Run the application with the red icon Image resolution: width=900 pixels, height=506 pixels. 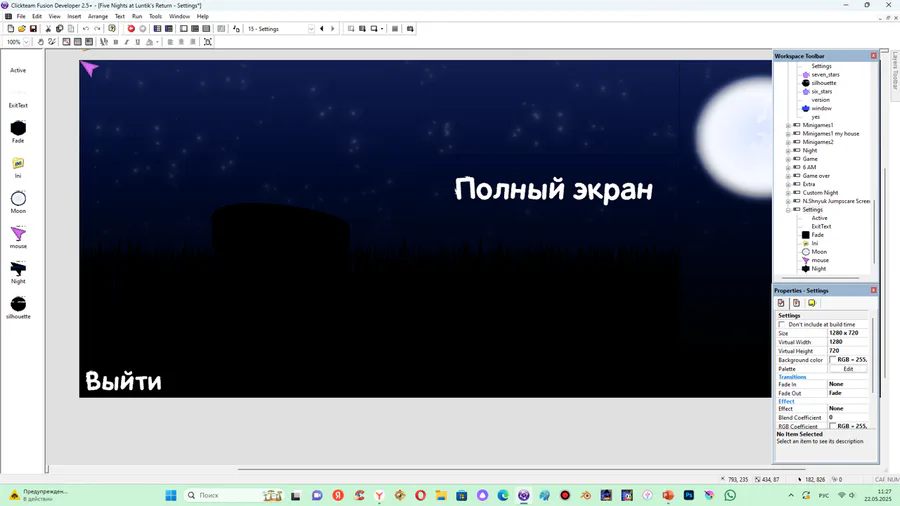[131, 29]
